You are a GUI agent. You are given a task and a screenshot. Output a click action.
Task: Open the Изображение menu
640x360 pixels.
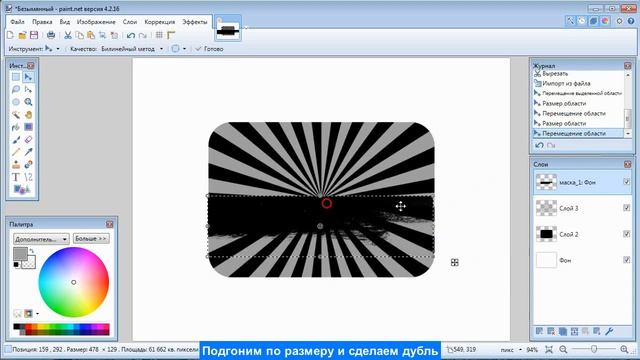[96, 22]
